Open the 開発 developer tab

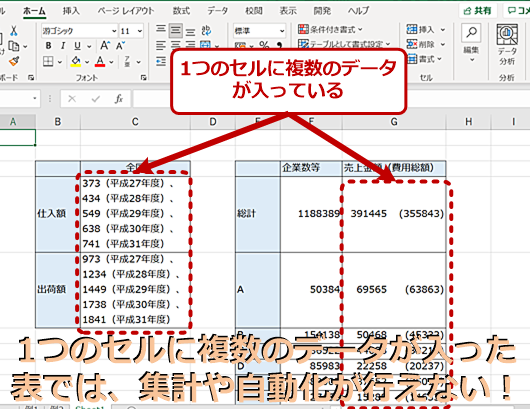322,11
